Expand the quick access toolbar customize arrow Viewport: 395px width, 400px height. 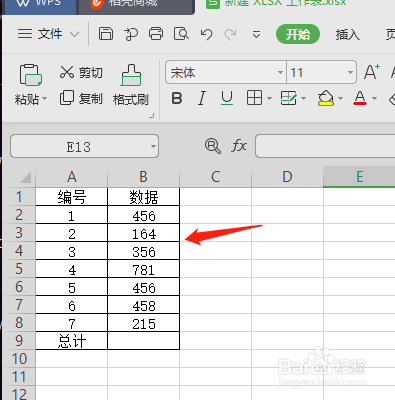pos(256,34)
